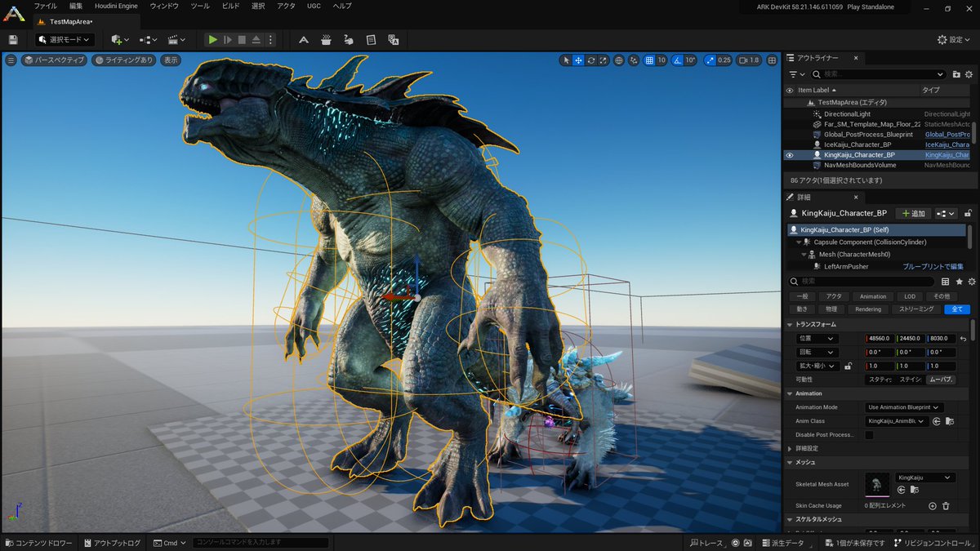980x551 pixels.
Task: Click the Outliner search field
Action: click(878, 74)
